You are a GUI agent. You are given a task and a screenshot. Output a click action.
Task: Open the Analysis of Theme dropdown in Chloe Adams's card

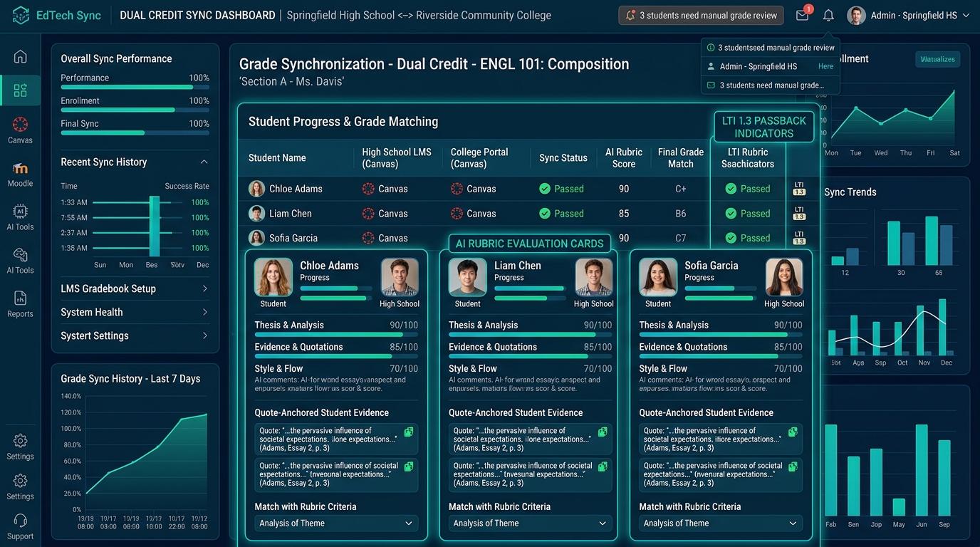click(x=335, y=523)
